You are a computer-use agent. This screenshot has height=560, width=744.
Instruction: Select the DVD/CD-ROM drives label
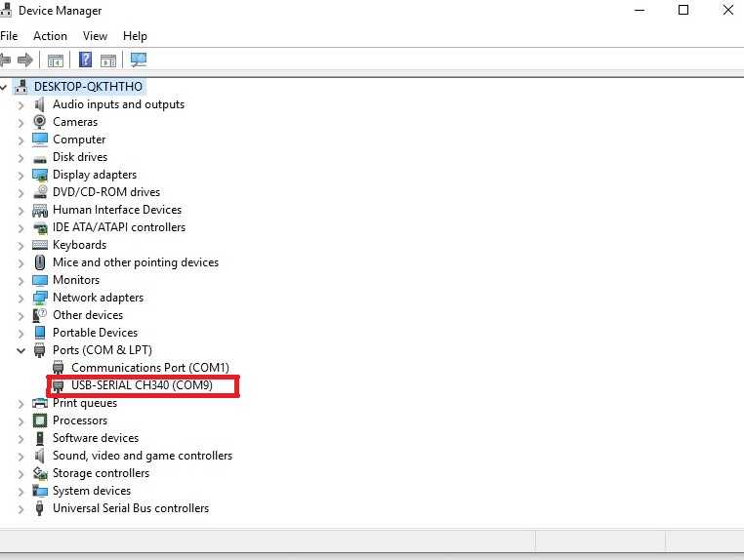(x=106, y=192)
